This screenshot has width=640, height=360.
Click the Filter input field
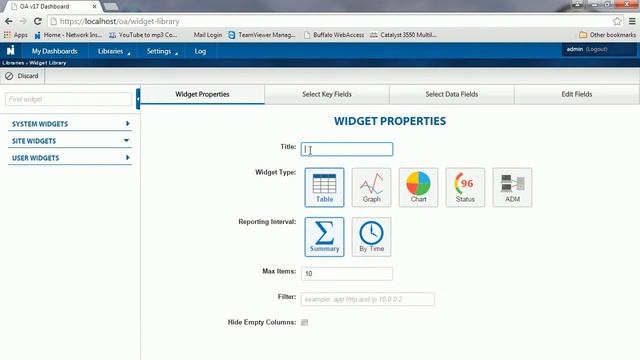pos(368,299)
